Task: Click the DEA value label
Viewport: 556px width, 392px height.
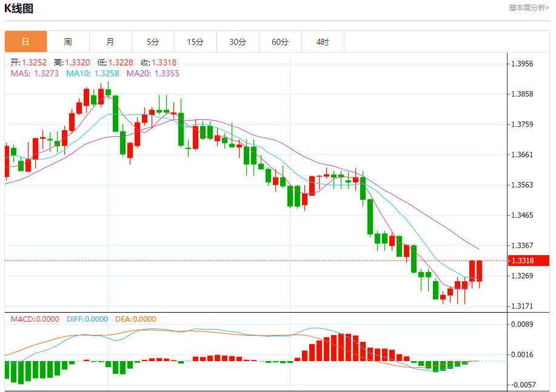Action: click(x=135, y=319)
